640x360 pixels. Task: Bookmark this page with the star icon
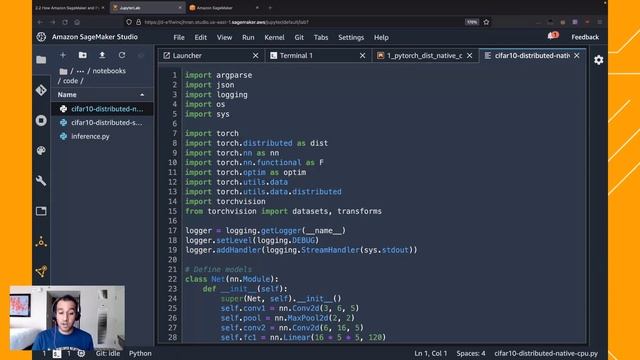point(486,22)
